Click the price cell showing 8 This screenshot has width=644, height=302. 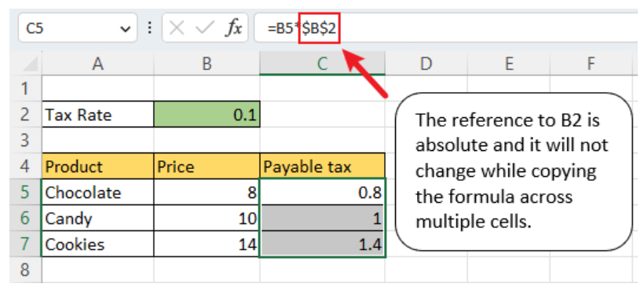207,192
